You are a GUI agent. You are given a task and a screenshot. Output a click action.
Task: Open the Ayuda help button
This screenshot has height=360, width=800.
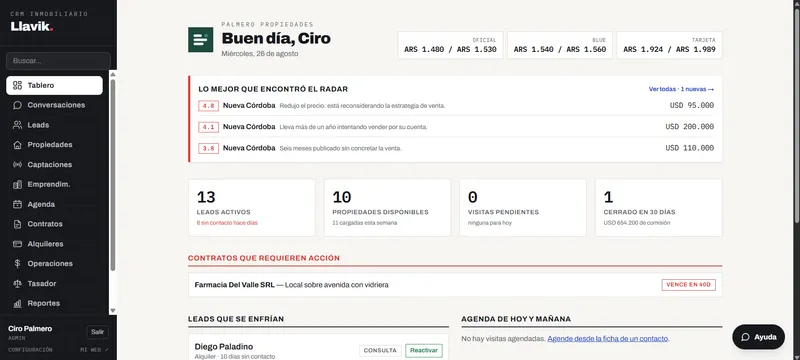pos(759,337)
